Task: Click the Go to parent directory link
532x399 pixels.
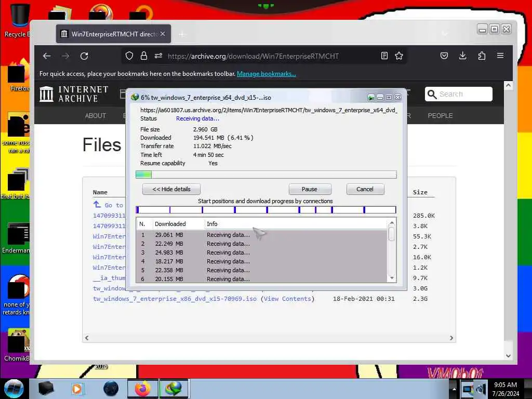Action: tap(109, 205)
